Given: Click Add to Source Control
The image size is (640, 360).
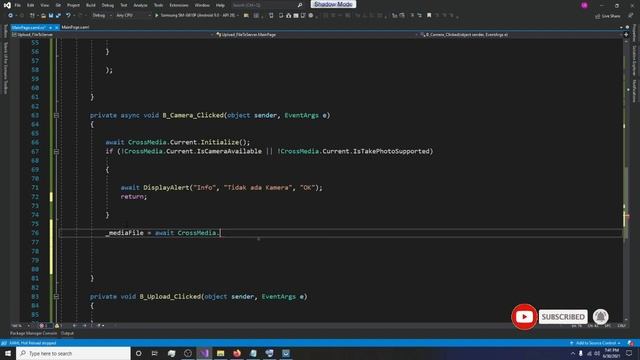Looking at the screenshot, I should click(x=596, y=343).
